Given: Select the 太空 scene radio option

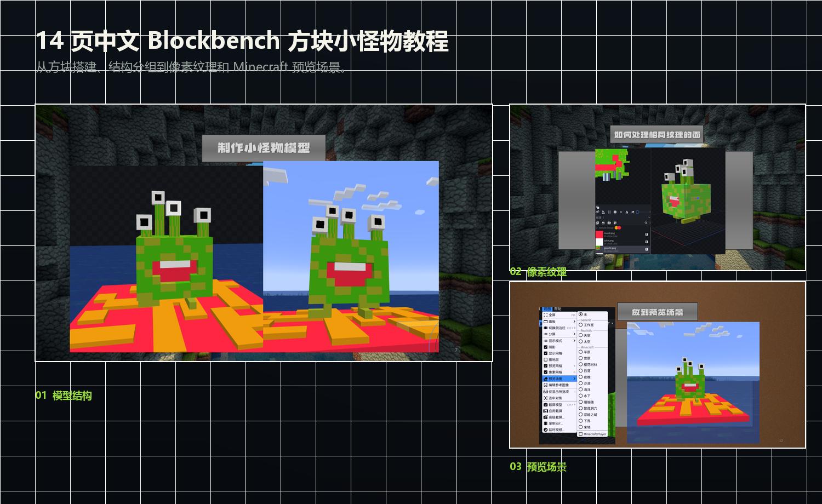Looking at the screenshot, I should [x=580, y=341].
